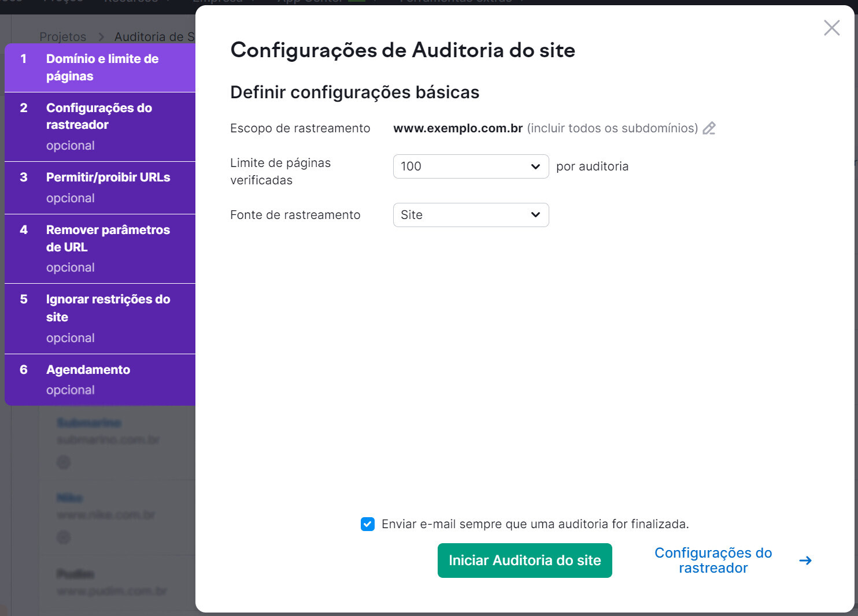
Task: Close the Configurações de Auditoria dialog
Action: pos(831,28)
